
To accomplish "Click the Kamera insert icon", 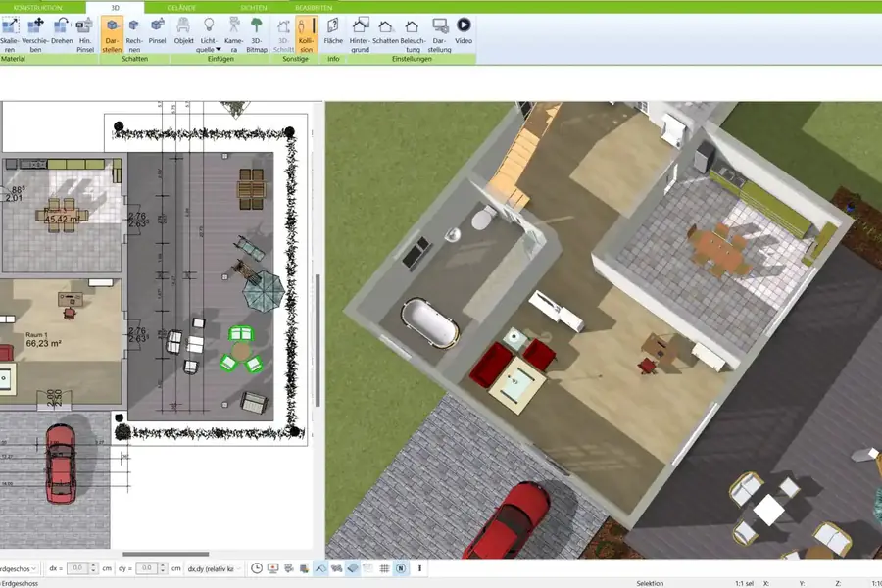I will 233,31.
